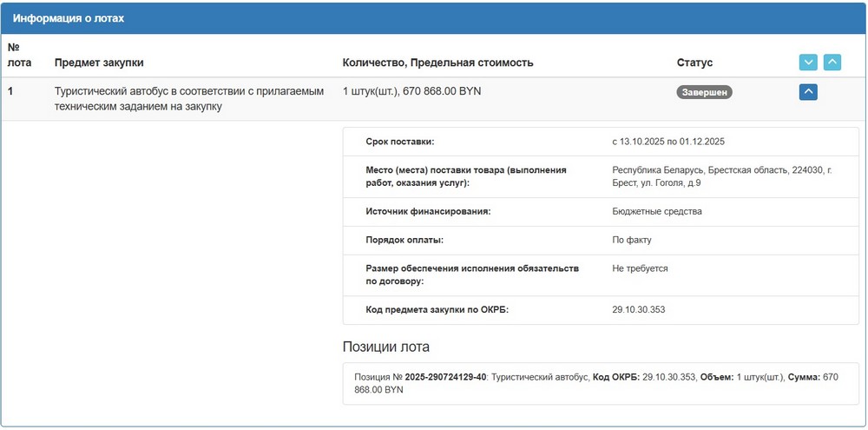Collapse lot 1 details with dark-blue chevron
Screen dimensions: 868x430
(x=808, y=91)
